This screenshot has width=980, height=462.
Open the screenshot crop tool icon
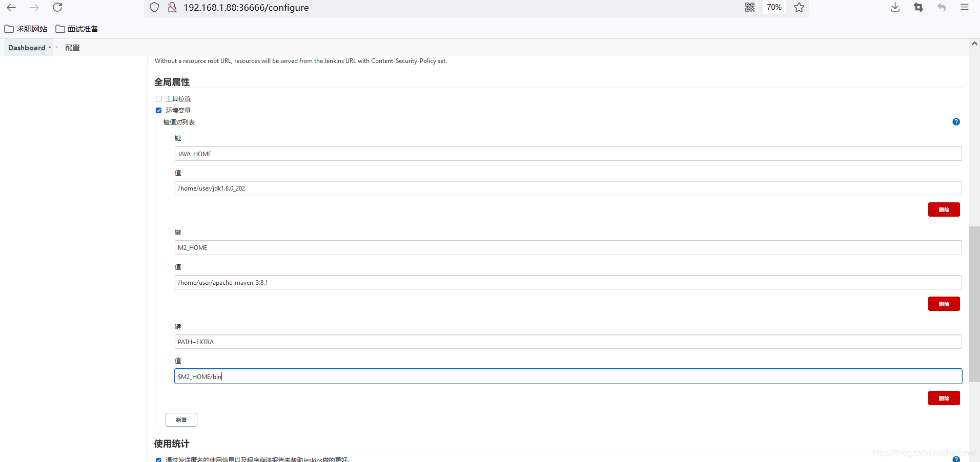pos(918,7)
